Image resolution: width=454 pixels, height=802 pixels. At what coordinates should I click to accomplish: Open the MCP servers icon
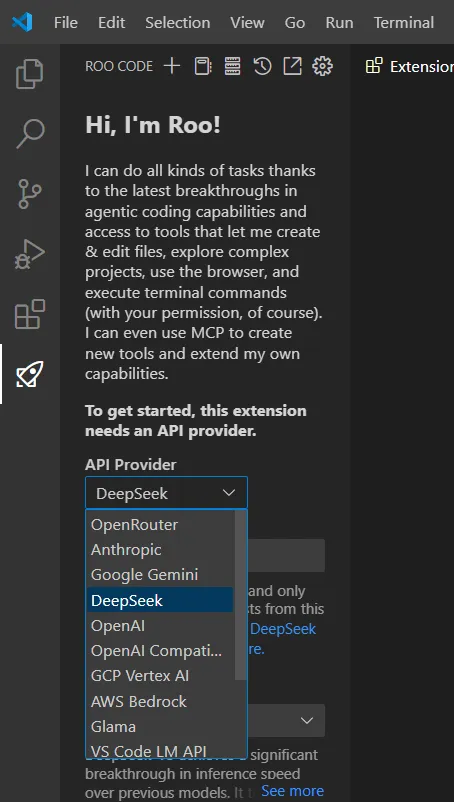[x=232, y=66]
